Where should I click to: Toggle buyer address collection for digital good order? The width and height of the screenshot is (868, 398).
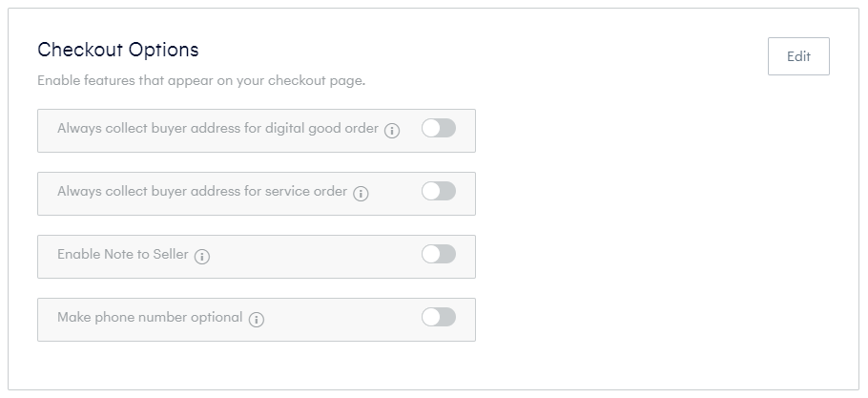[x=439, y=128]
